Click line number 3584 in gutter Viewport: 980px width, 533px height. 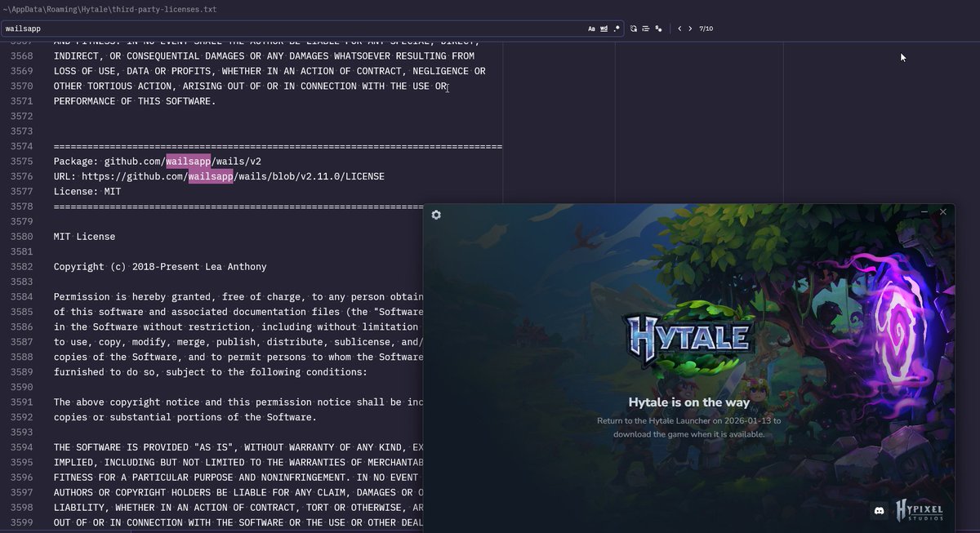click(22, 297)
